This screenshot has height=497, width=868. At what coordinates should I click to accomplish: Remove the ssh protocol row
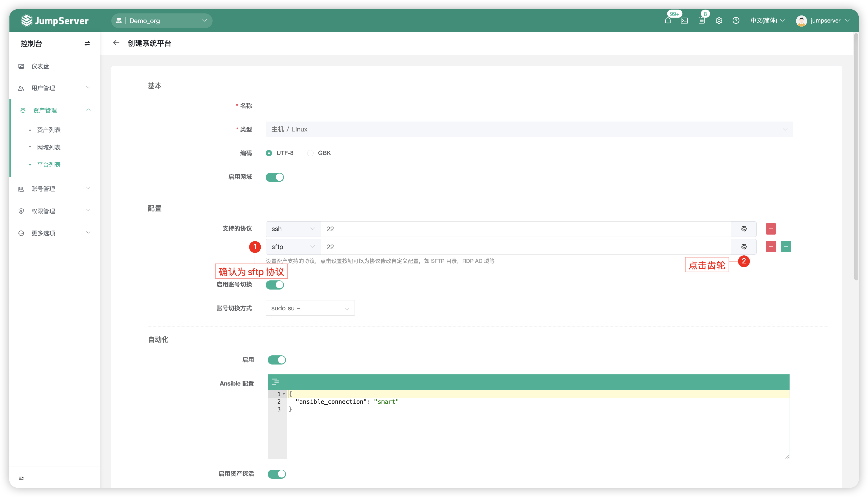[x=771, y=229]
